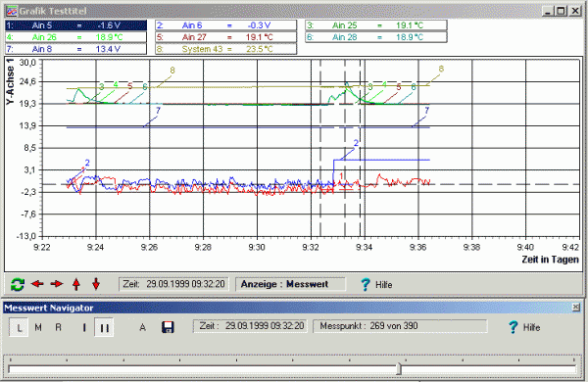Screen dimensions: 588x382
Task: Open Hilfe in the graph toolbar
Action: [377, 284]
